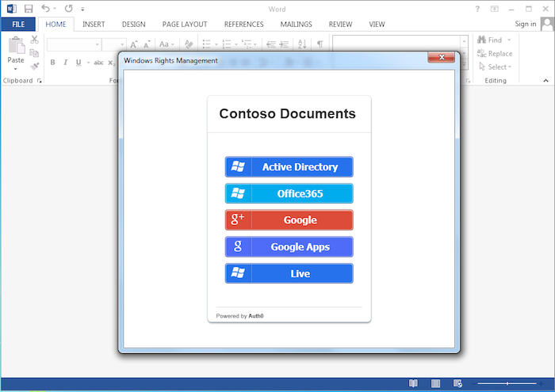Viewport: 555px width, 392px height.
Task: Log in using the red Google button
Action: coord(289,220)
